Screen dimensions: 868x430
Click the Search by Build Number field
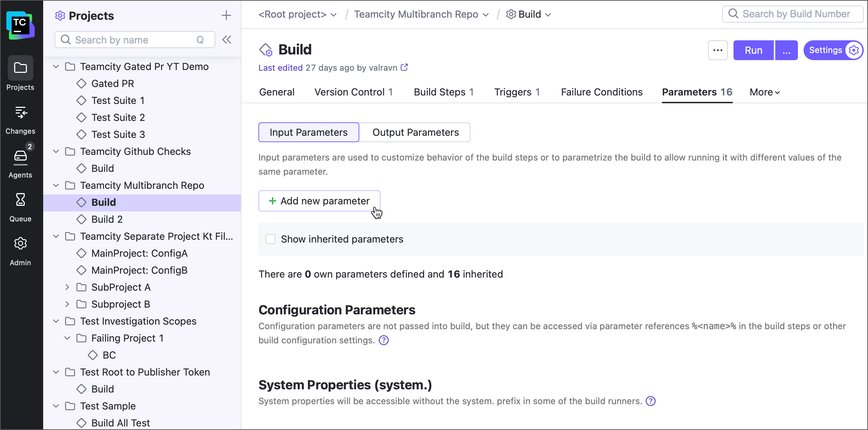[793, 14]
